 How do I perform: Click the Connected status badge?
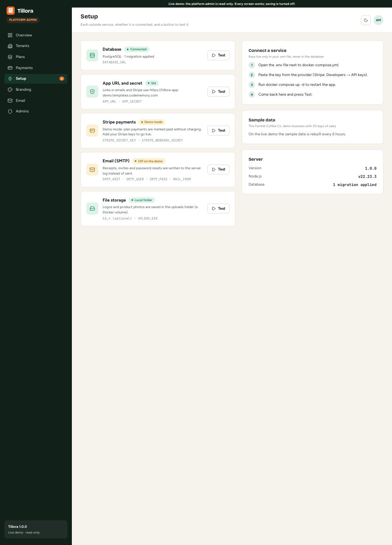(137, 49)
